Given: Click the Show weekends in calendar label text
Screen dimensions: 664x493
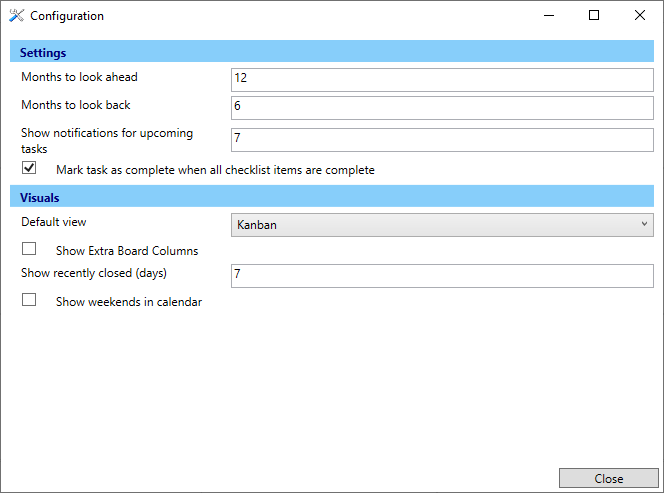Looking at the screenshot, I should tap(129, 302).
